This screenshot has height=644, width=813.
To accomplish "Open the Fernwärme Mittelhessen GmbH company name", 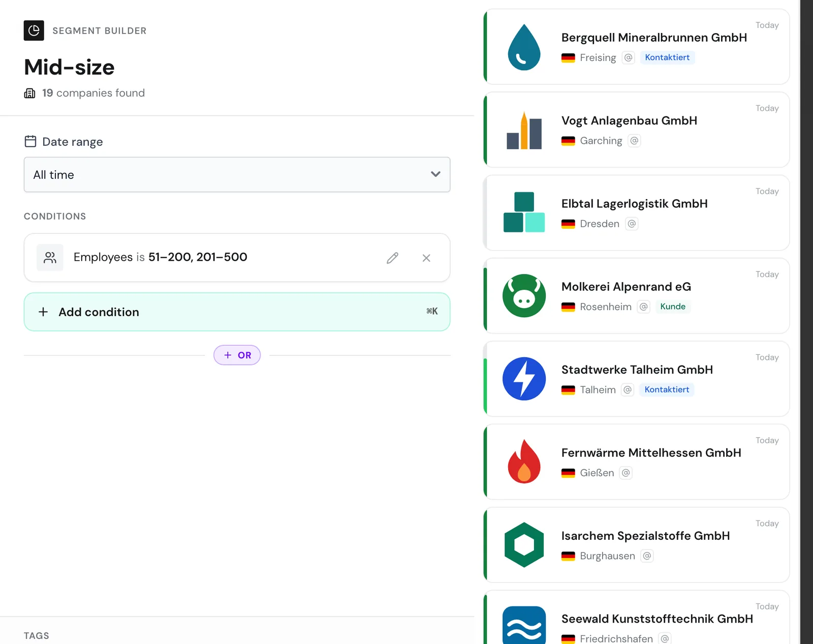I will 651,452.
